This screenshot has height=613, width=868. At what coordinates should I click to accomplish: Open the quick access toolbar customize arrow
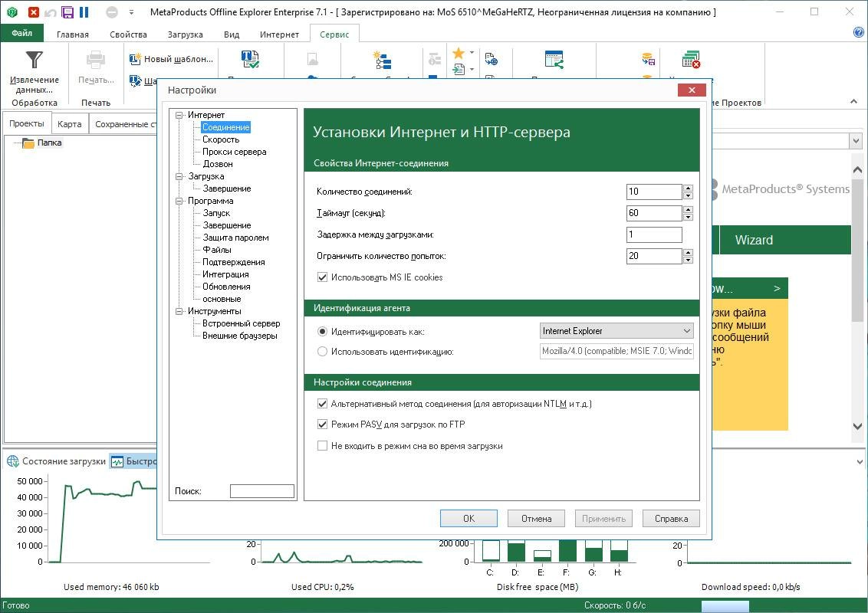pos(131,12)
